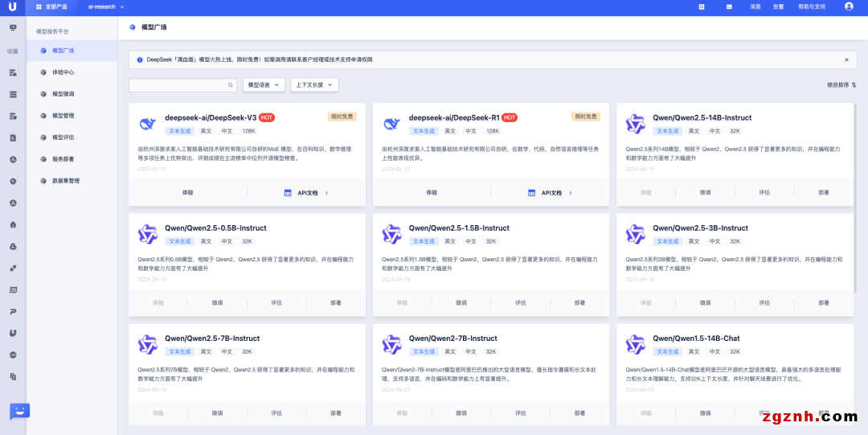Viewport: 868px width, 435px height.
Task: Click 体验 on the DeepSeek-R1 card
Action: click(432, 193)
